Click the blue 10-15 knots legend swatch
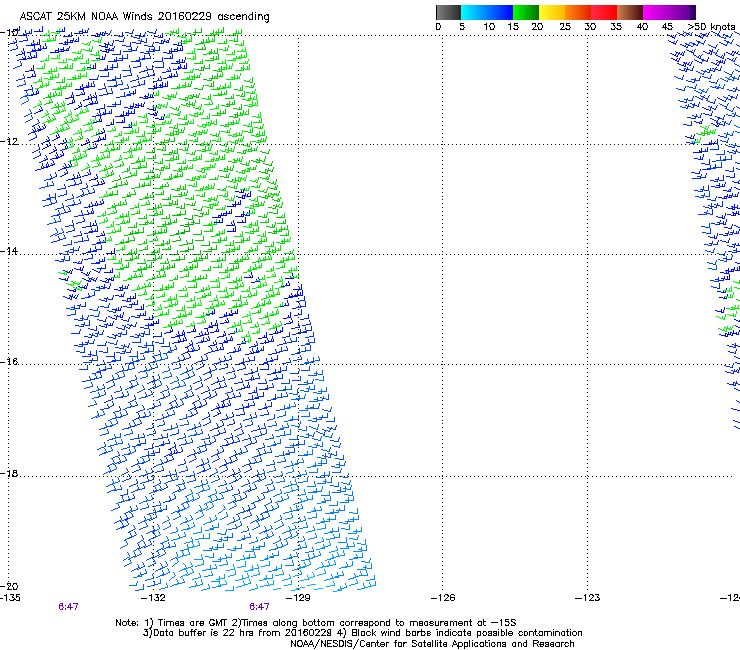 click(x=500, y=12)
